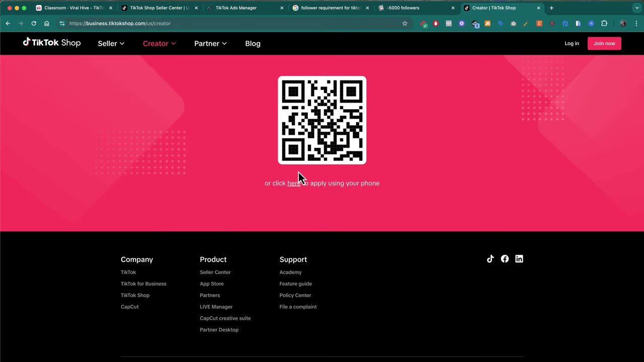
Task: Click the Log in link
Action: pos(572,43)
